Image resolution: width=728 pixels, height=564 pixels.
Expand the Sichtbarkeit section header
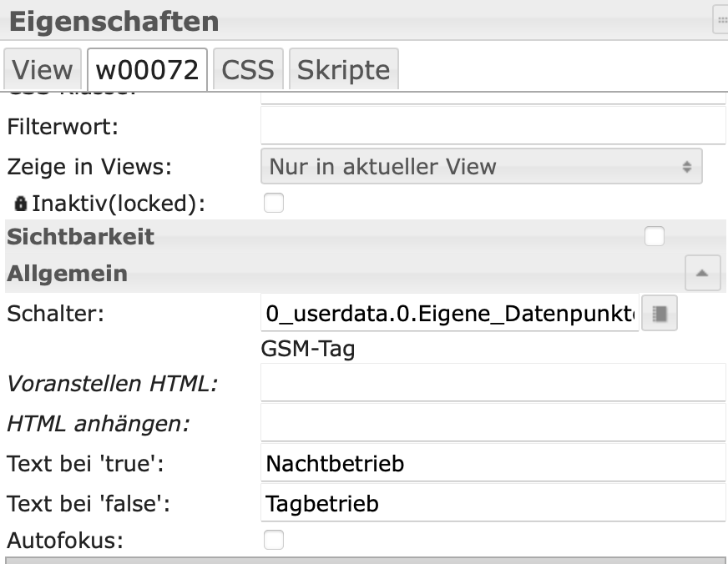[x=81, y=237]
